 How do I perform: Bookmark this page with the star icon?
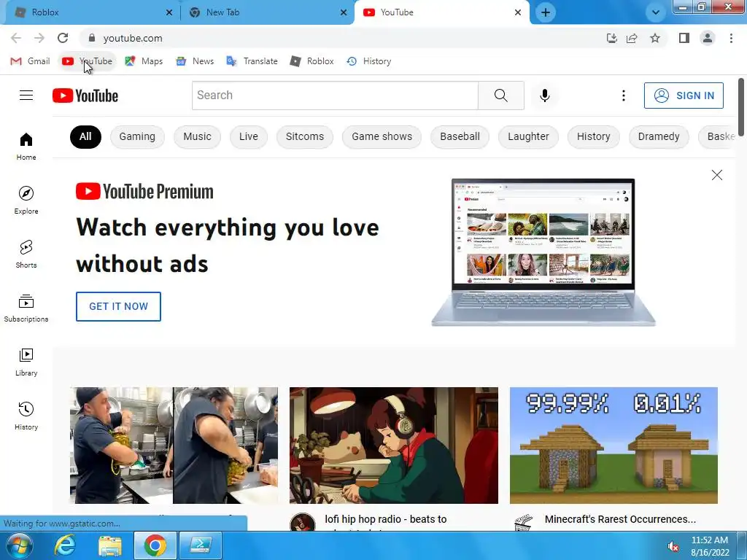click(655, 38)
